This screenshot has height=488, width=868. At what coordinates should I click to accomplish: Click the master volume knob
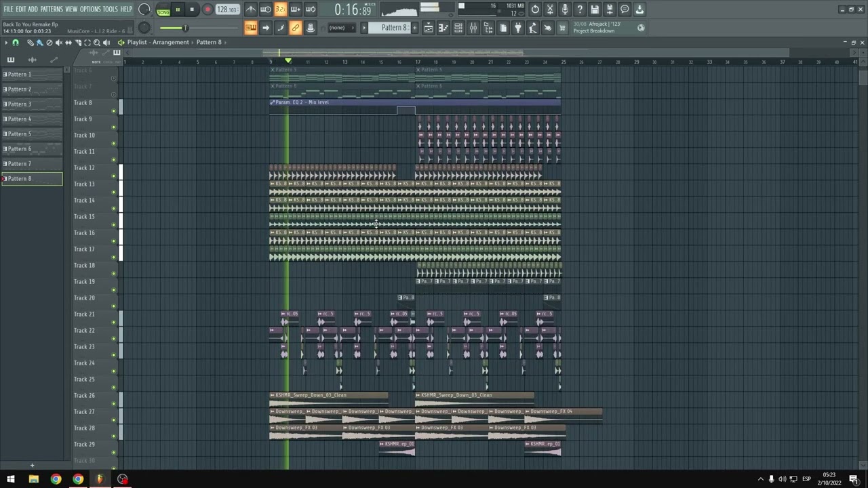pyautogui.click(x=144, y=9)
